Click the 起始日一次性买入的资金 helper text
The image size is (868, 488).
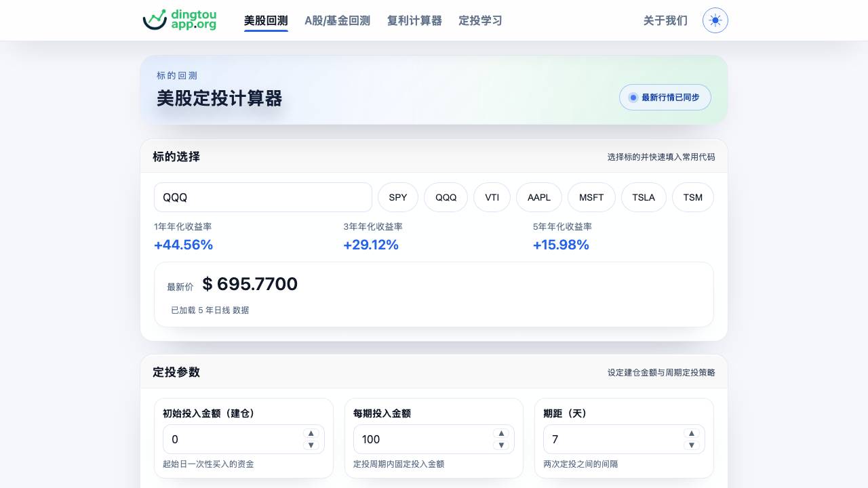(208, 464)
